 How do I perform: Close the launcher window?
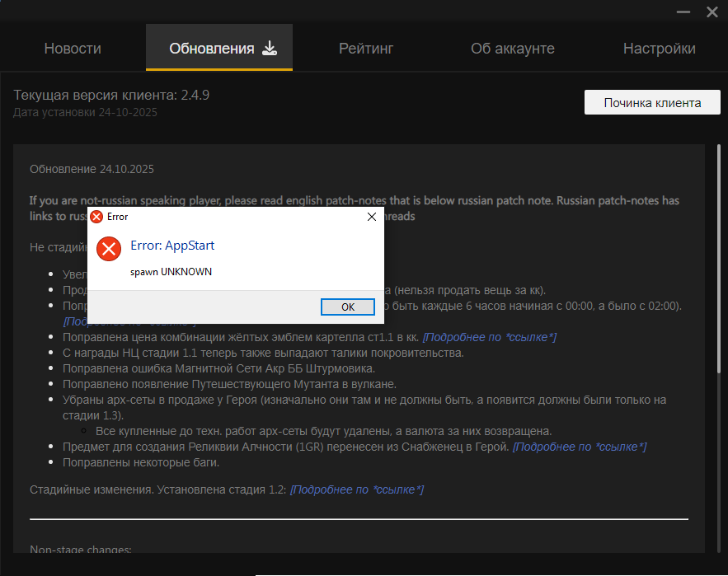point(712,12)
